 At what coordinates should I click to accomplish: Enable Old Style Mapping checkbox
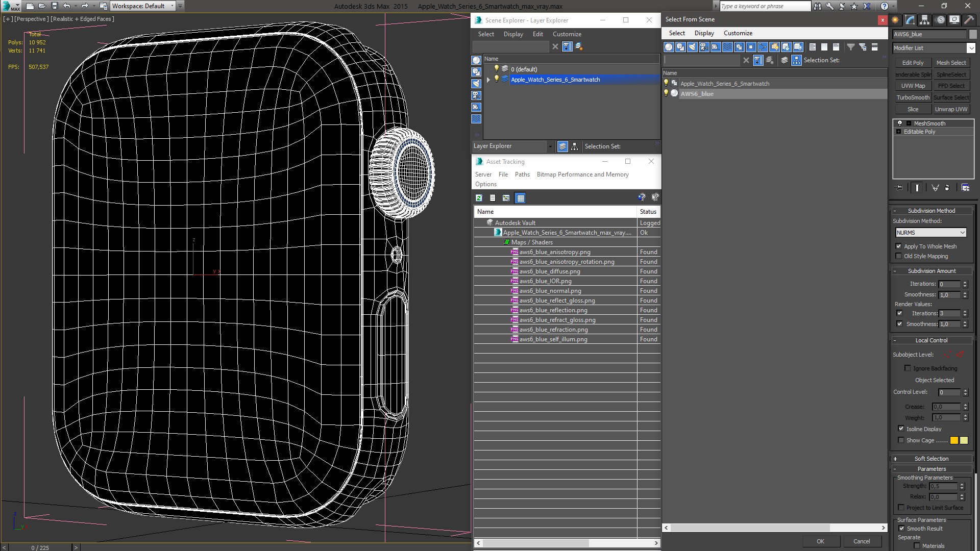pyautogui.click(x=899, y=256)
